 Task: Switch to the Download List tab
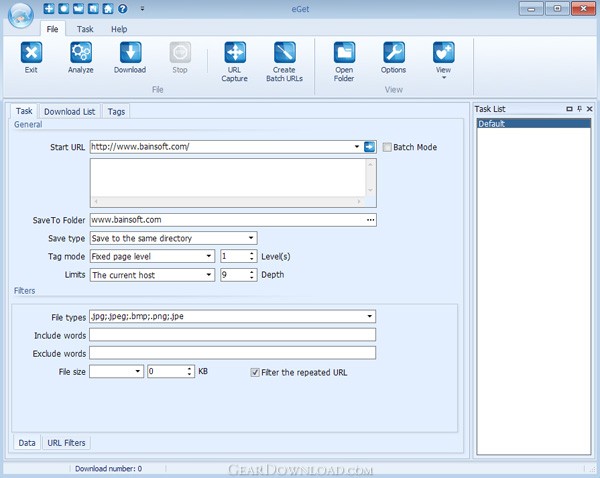click(x=69, y=112)
